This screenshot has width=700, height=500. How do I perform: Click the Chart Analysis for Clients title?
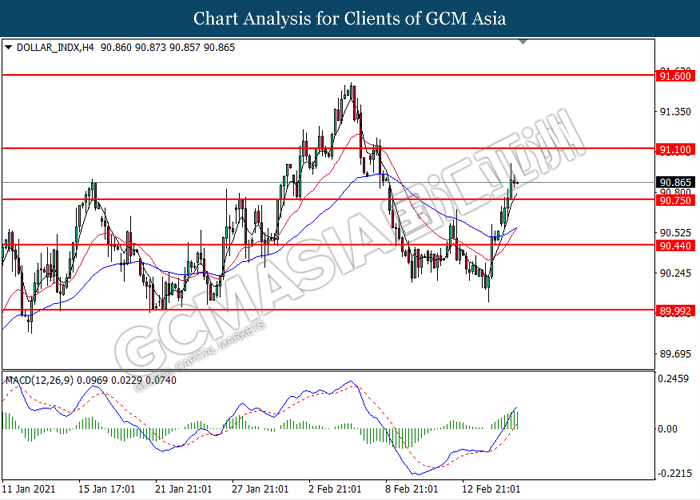[350, 19]
